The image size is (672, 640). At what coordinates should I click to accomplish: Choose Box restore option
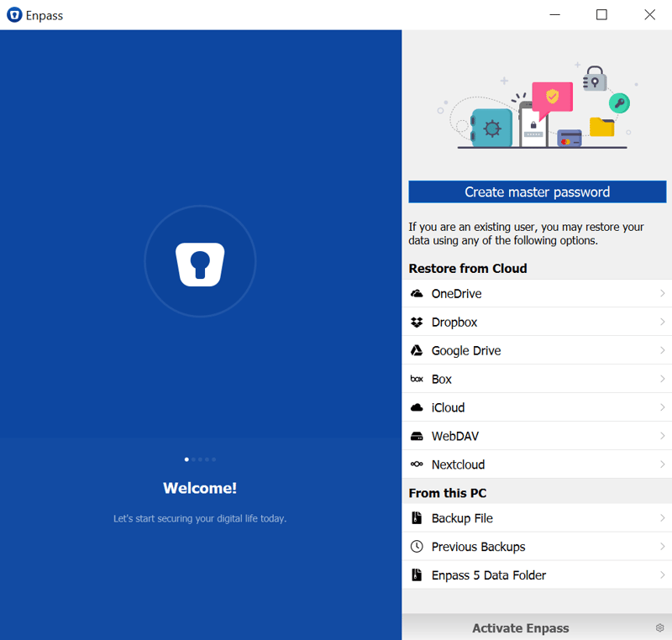[x=537, y=379]
